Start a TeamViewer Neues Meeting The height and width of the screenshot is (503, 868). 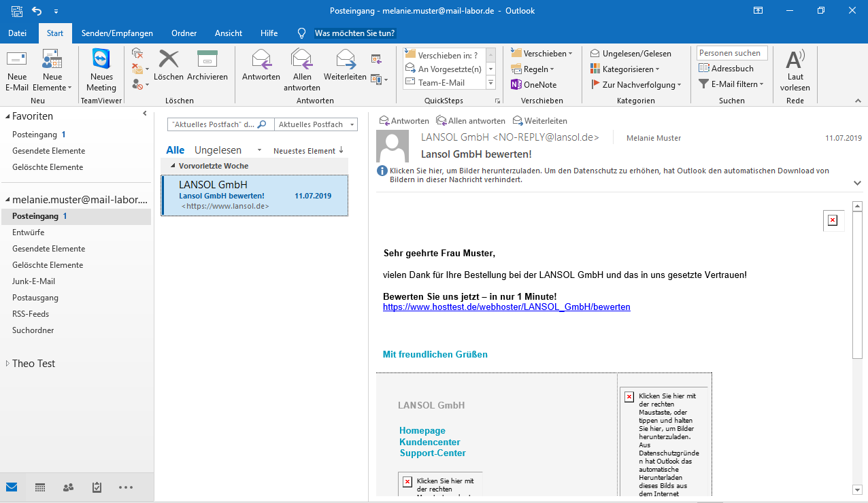[101, 70]
